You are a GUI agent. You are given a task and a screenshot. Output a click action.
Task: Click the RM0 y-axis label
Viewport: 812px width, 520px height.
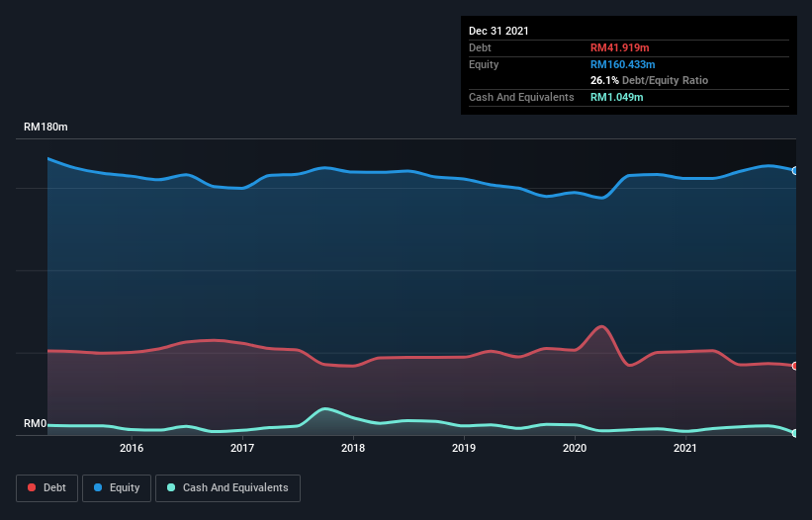tap(36, 424)
